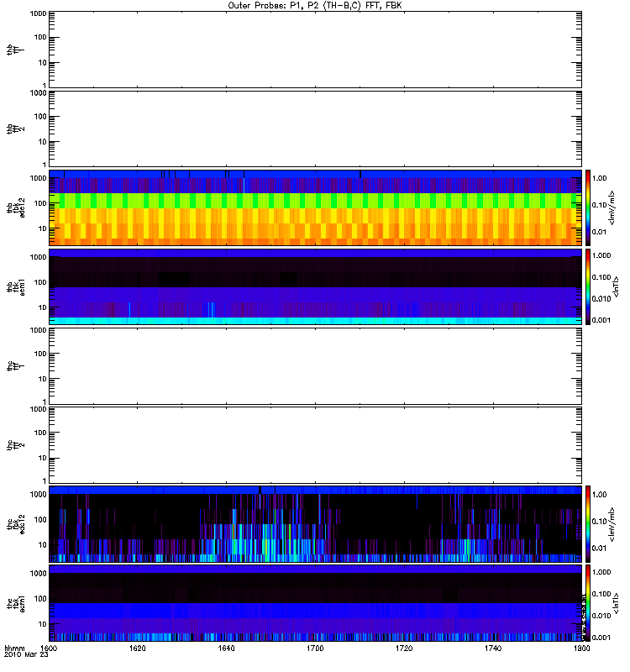Select the 1800 time axis label

click(581, 648)
